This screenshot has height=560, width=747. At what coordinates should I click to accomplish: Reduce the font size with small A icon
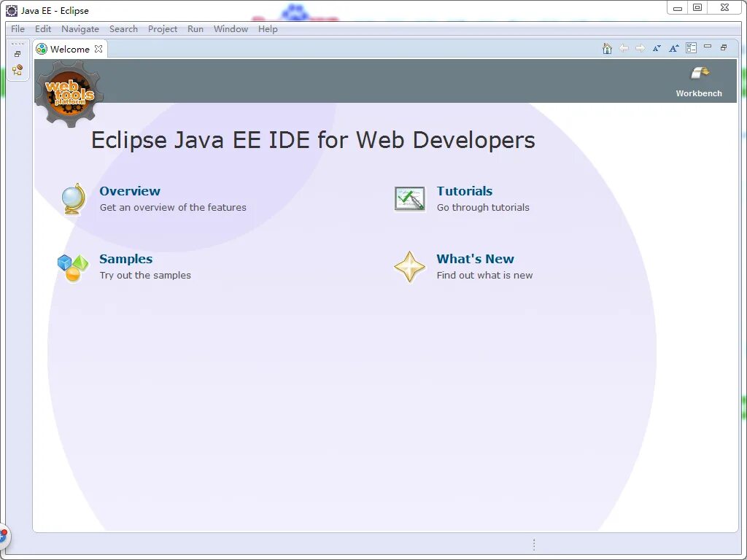(x=657, y=49)
